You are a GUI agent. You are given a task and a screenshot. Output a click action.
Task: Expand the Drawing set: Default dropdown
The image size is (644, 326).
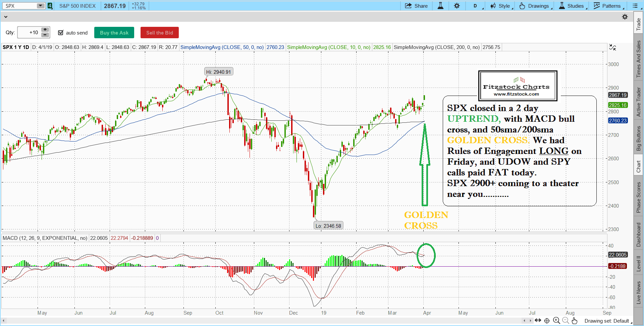[608, 321]
